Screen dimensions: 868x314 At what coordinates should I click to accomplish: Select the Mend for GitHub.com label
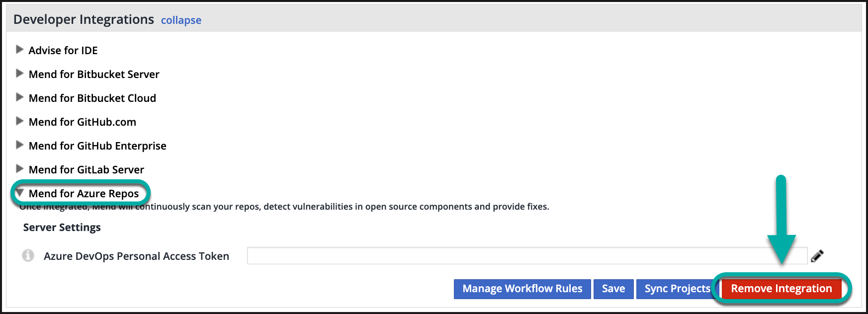(x=83, y=122)
